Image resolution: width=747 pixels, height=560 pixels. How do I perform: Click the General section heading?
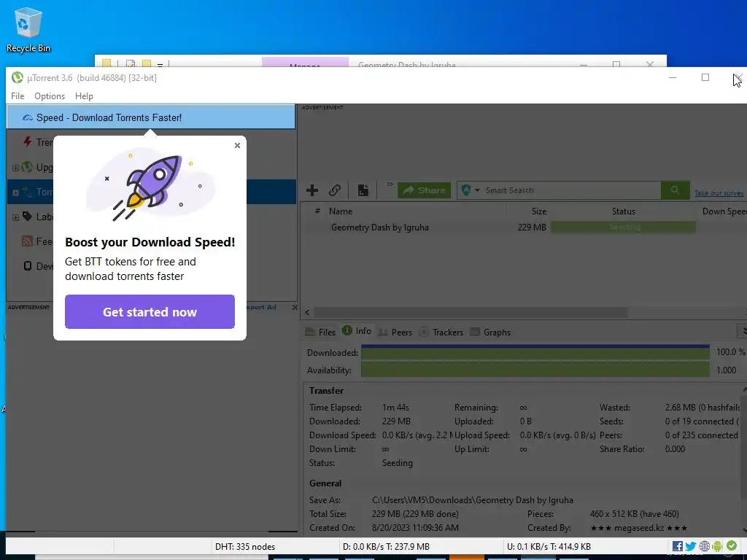coord(325,483)
